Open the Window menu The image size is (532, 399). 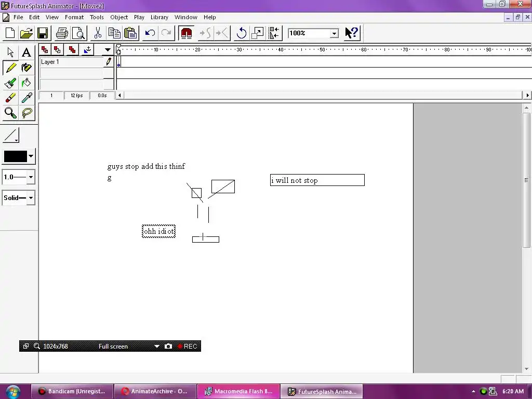[186, 17]
